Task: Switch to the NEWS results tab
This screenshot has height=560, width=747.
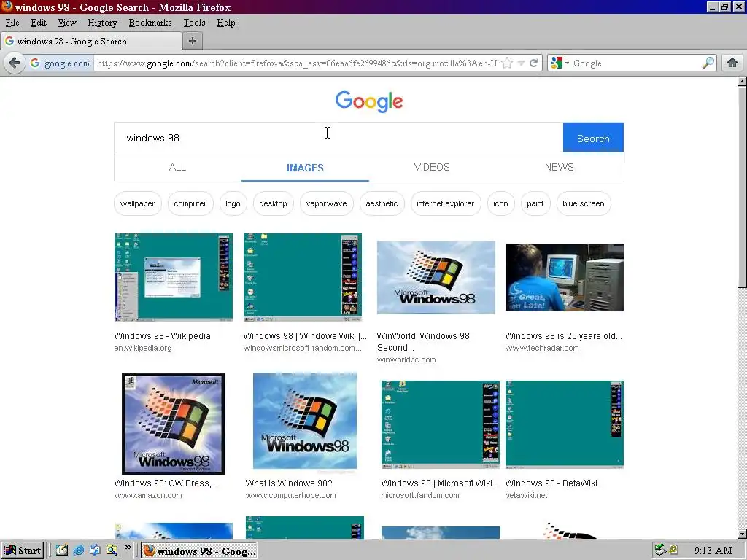Action: (x=560, y=167)
